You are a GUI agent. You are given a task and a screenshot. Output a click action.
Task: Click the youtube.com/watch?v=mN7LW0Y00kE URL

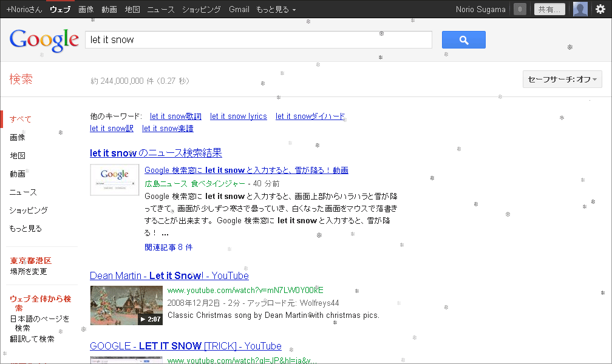[245, 290]
